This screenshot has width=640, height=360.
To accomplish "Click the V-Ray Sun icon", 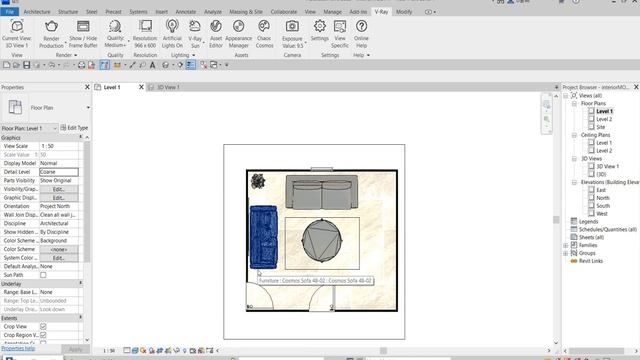I will pos(195,27).
